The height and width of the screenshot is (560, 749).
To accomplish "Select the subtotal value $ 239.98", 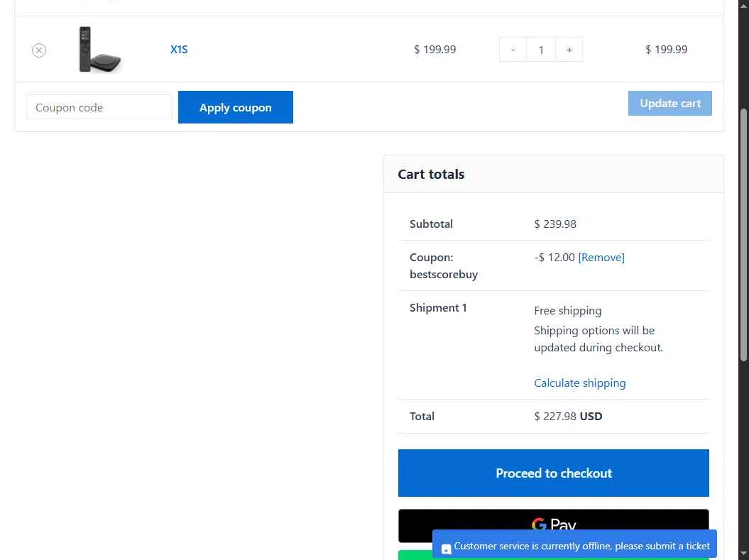I will click(555, 224).
